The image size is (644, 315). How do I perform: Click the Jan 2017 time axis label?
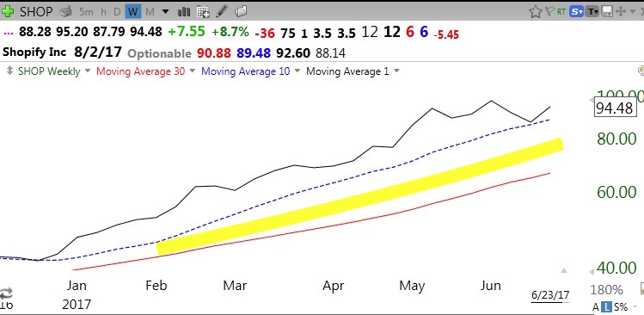coord(77,295)
